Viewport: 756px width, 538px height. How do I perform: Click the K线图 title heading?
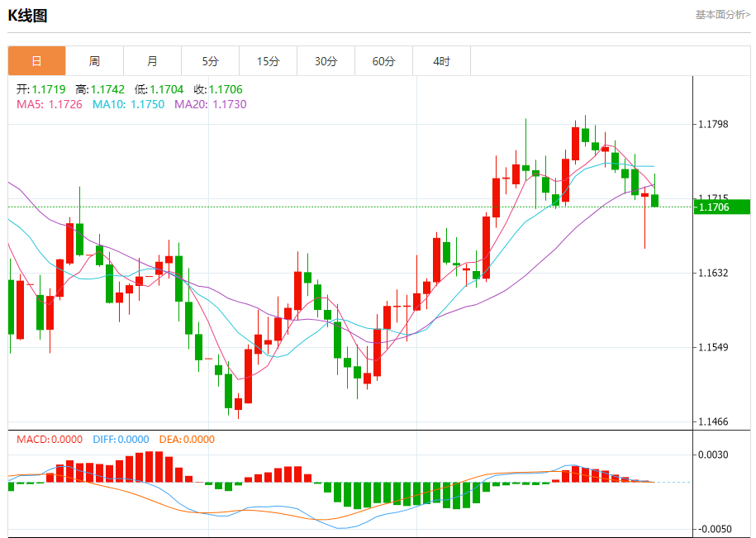click(27, 15)
